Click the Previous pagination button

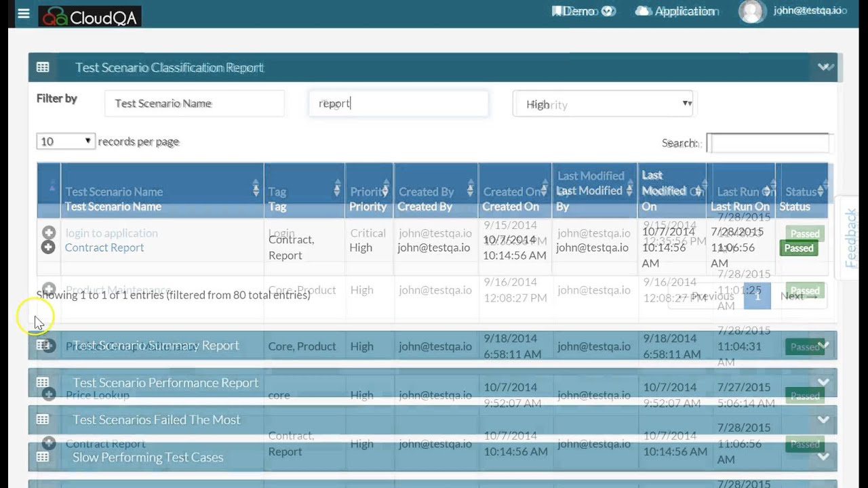706,296
